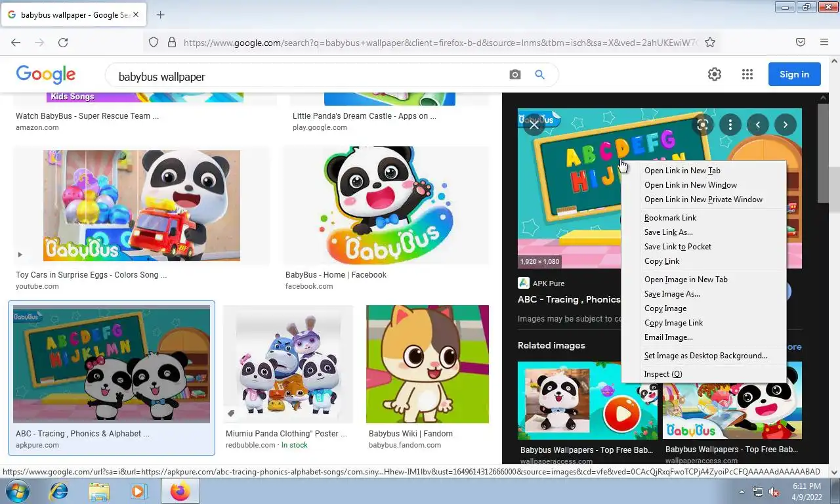Close the image preview panel
Screen dimensions: 840x504
click(534, 124)
